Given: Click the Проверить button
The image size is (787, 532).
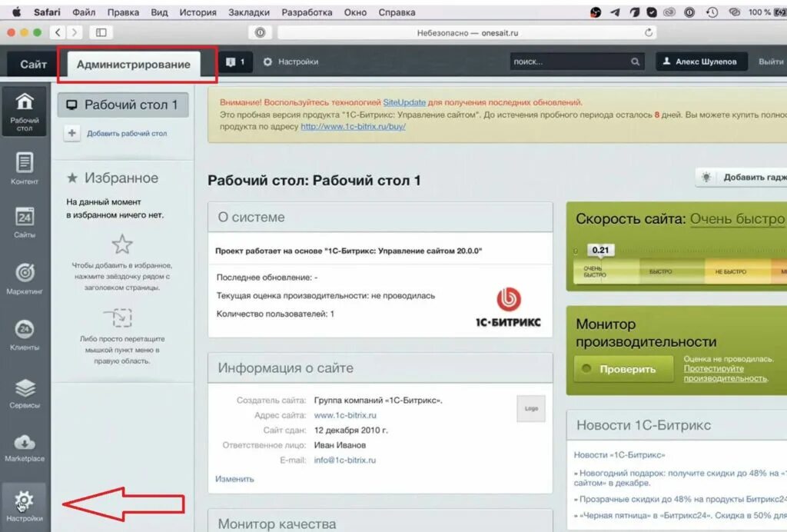Looking at the screenshot, I should (623, 369).
